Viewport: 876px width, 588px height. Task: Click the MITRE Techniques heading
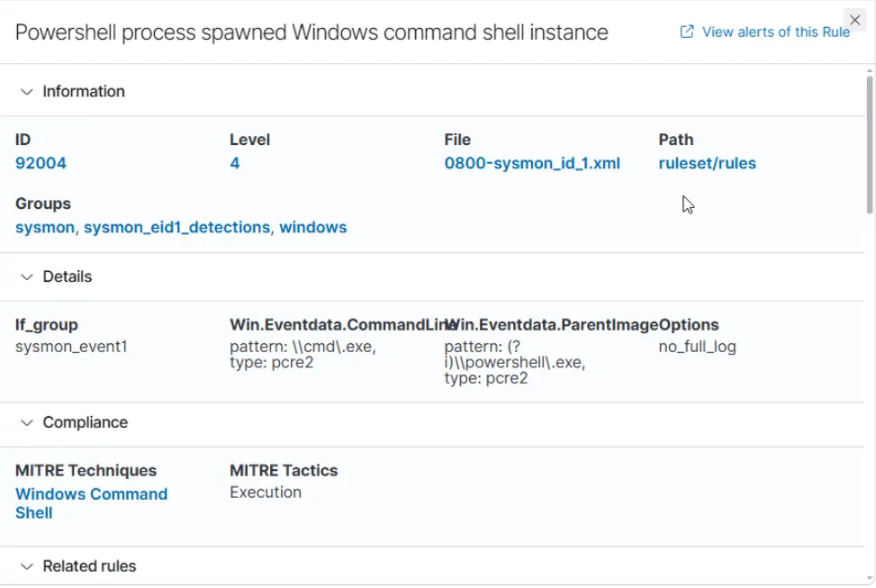86,471
